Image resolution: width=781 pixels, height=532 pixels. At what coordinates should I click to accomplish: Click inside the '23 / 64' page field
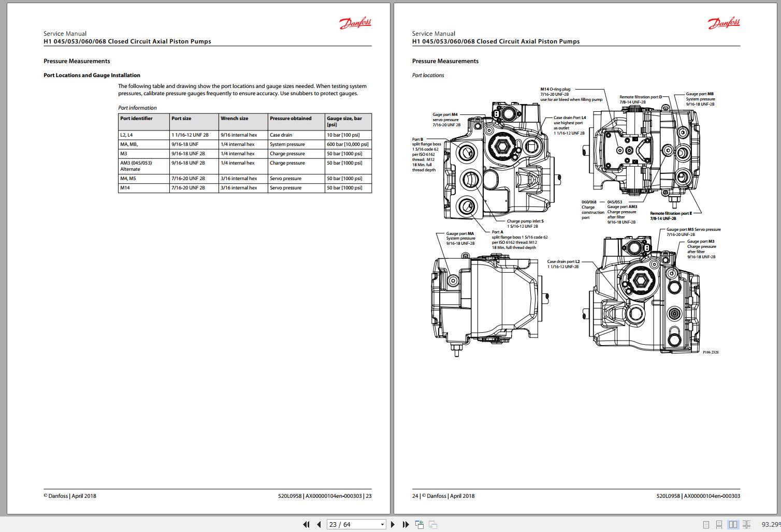347,524
